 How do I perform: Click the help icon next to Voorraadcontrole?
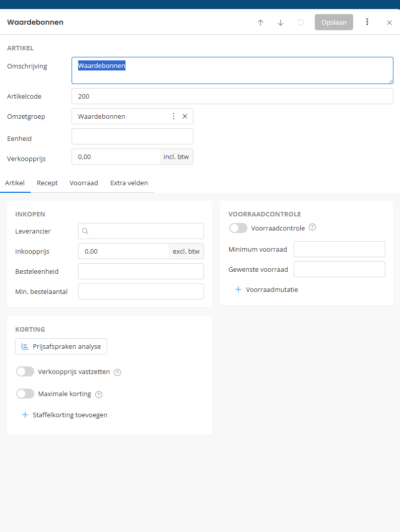(x=312, y=227)
